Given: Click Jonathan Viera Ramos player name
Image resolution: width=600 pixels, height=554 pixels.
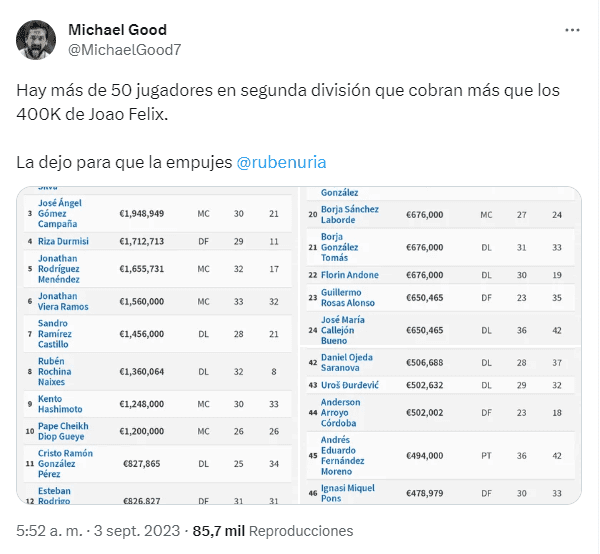Looking at the screenshot, I should pos(57,301).
